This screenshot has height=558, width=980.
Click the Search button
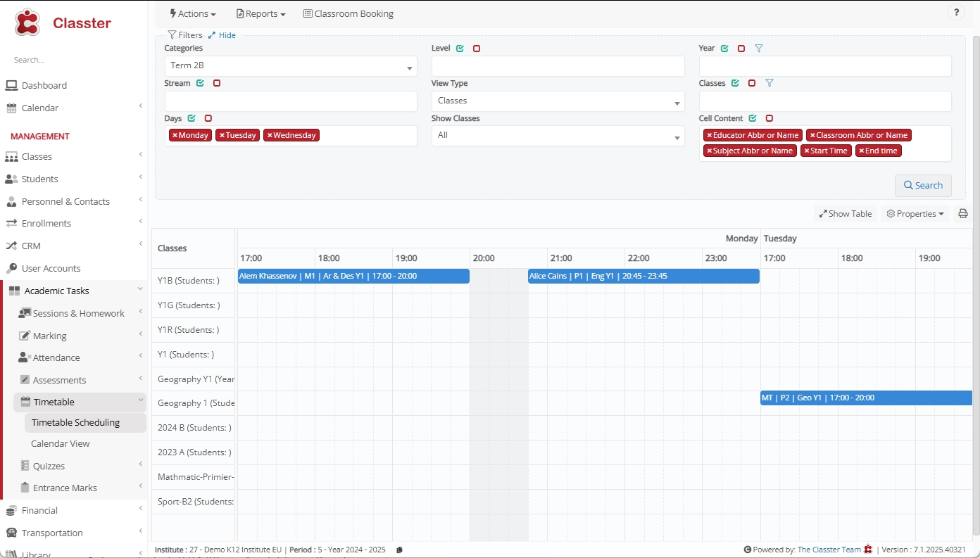(922, 186)
